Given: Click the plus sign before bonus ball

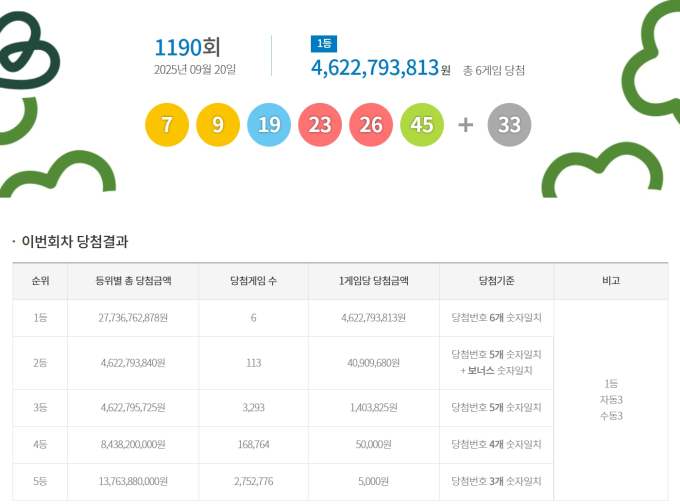Looking at the screenshot, I should [465, 125].
